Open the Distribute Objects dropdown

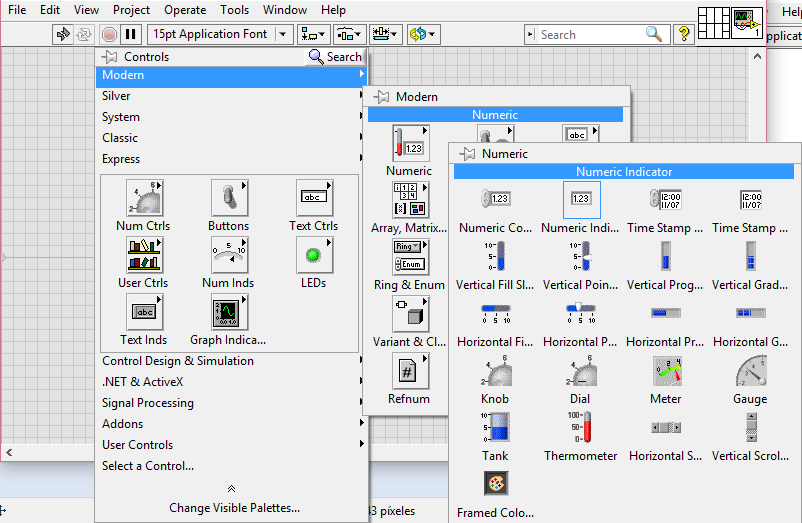click(349, 34)
